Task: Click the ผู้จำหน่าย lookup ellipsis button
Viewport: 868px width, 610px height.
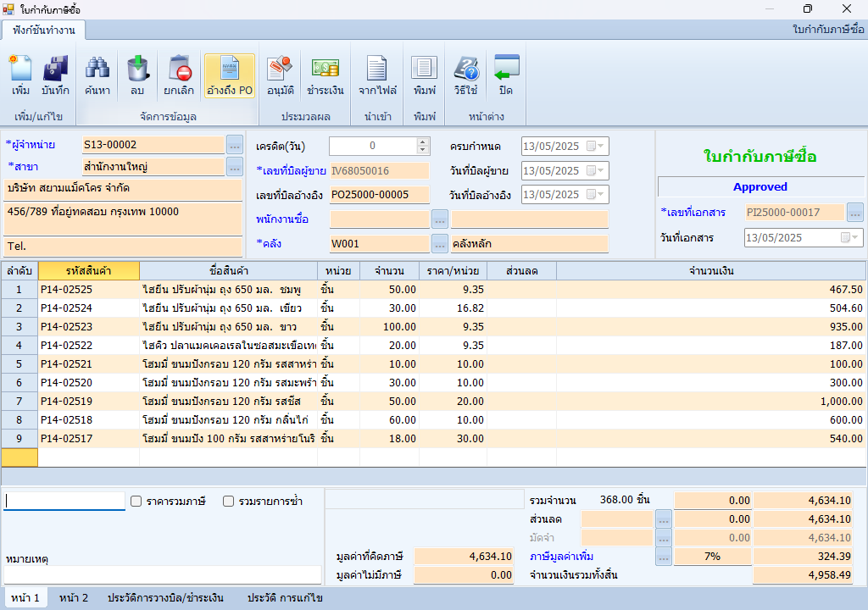Action: point(235,145)
